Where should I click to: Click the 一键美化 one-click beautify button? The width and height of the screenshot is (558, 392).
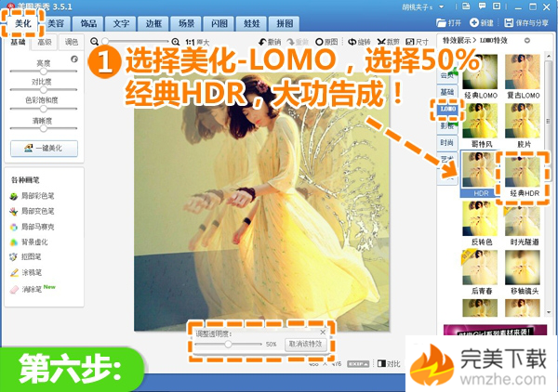tap(44, 149)
